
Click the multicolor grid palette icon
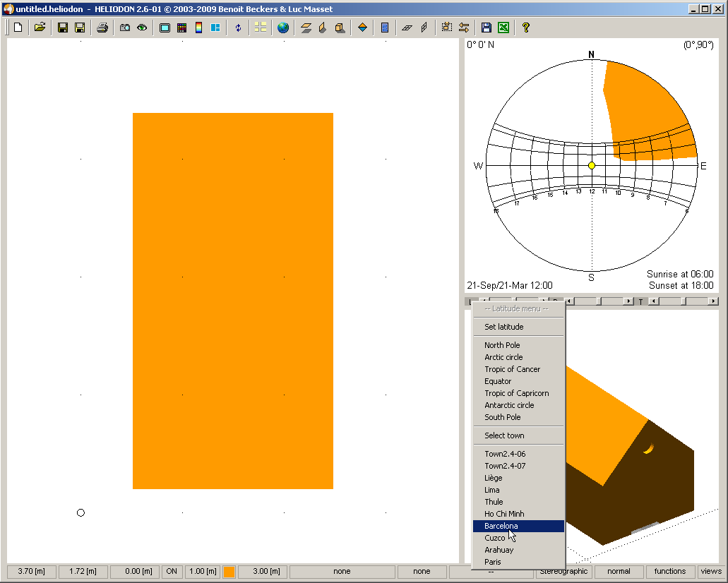pyautogui.click(x=182, y=28)
